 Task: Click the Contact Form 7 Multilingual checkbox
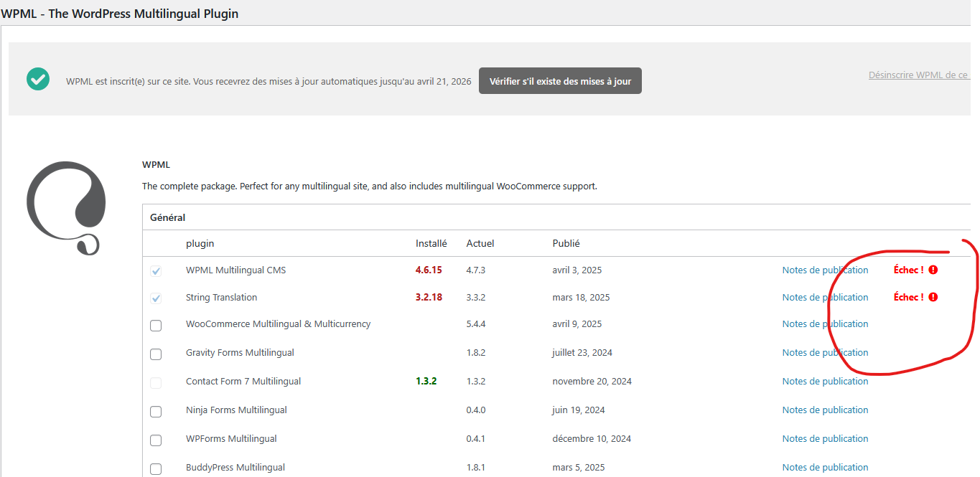(156, 383)
